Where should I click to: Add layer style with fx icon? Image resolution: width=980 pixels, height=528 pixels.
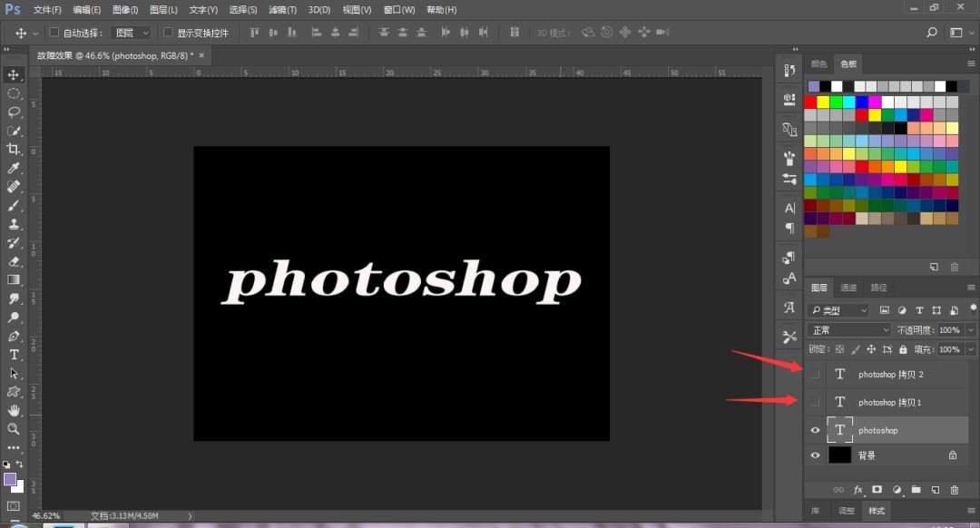click(x=858, y=490)
